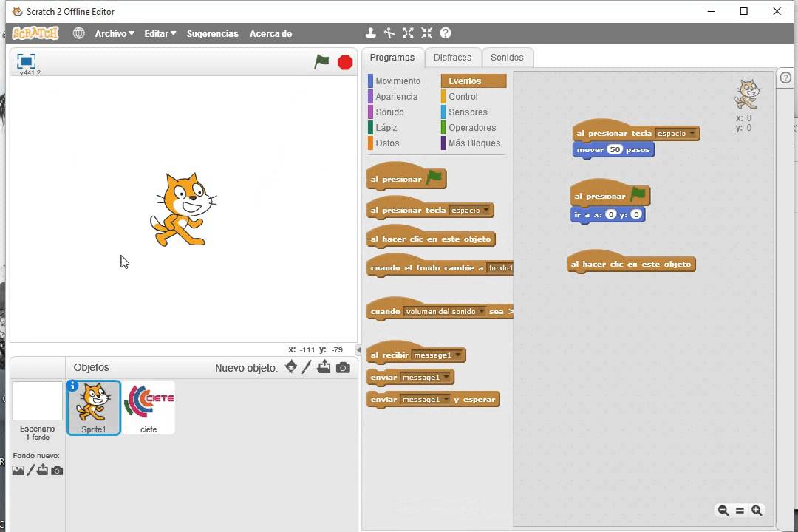798x532 pixels.
Task: Open the tips help panel
Action: point(785,78)
